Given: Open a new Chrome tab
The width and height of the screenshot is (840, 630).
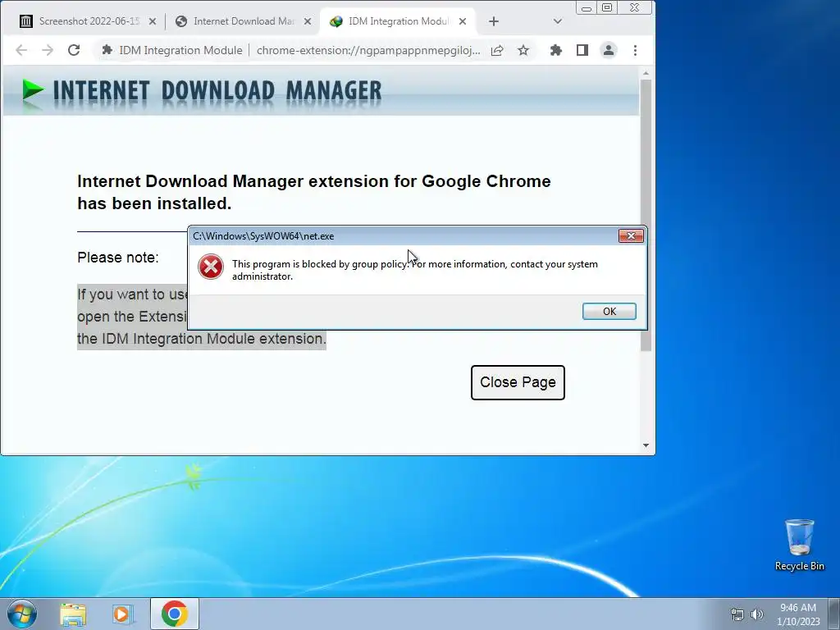Looking at the screenshot, I should click(493, 21).
